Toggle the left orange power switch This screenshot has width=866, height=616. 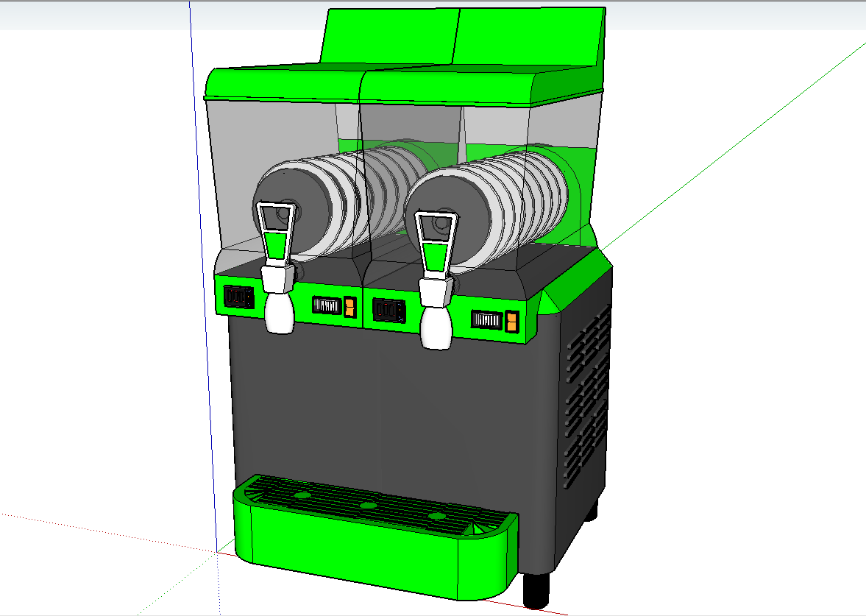[350, 306]
